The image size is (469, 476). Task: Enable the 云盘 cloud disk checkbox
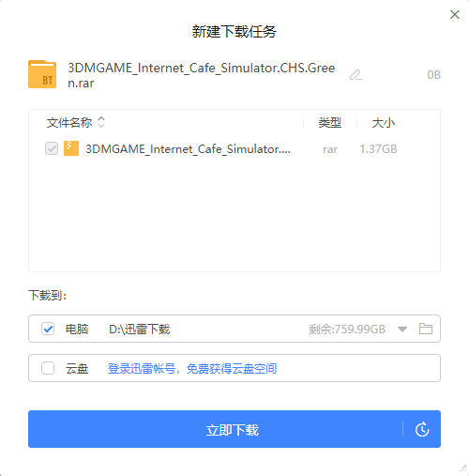(x=48, y=368)
